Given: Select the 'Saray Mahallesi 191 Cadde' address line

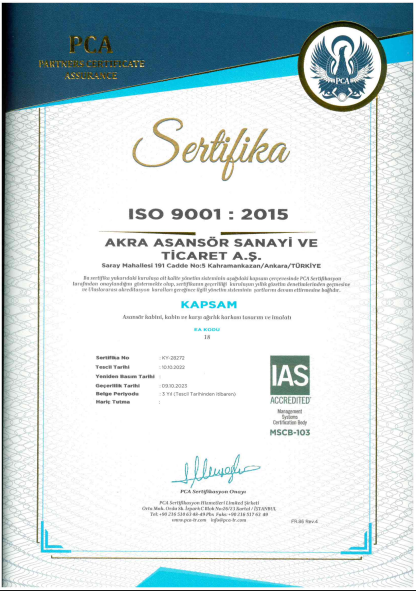Looking at the screenshot, I should pos(211,266).
